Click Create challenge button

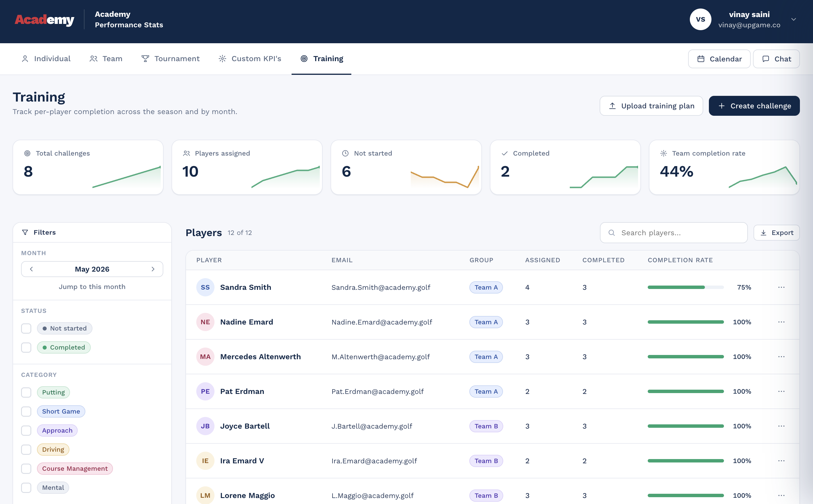pyautogui.click(x=754, y=106)
